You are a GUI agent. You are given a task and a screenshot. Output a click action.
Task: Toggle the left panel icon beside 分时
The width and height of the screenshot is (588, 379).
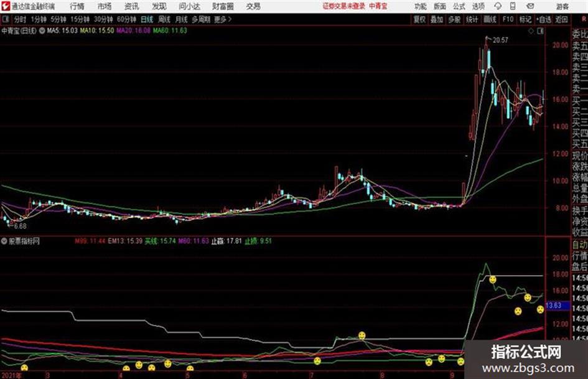[x=6, y=19]
